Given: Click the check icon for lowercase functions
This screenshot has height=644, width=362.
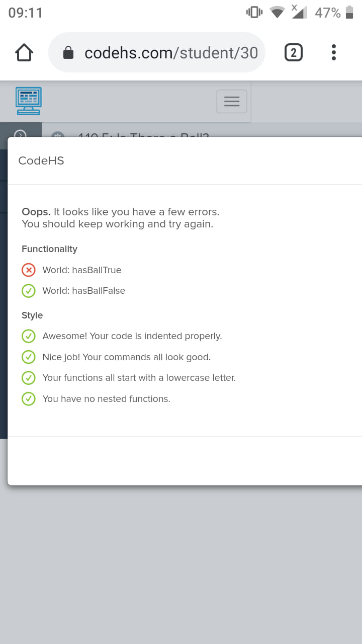Looking at the screenshot, I should (x=29, y=378).
